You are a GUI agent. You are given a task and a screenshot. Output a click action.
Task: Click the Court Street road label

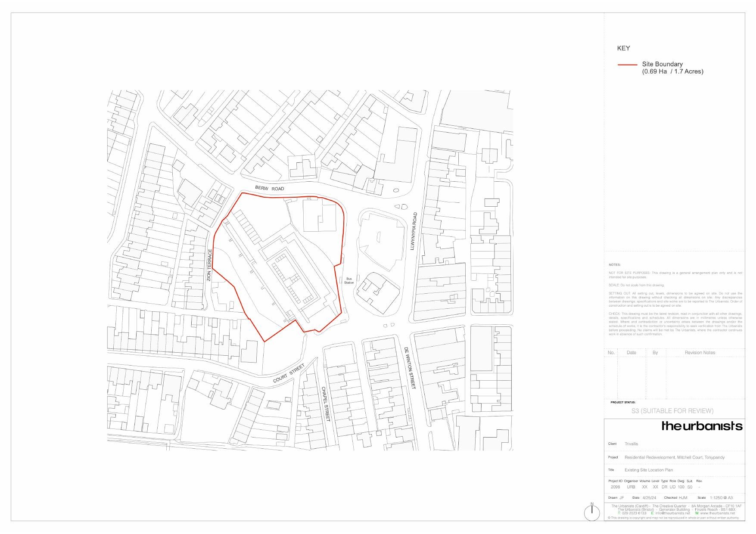click(289, 373)
